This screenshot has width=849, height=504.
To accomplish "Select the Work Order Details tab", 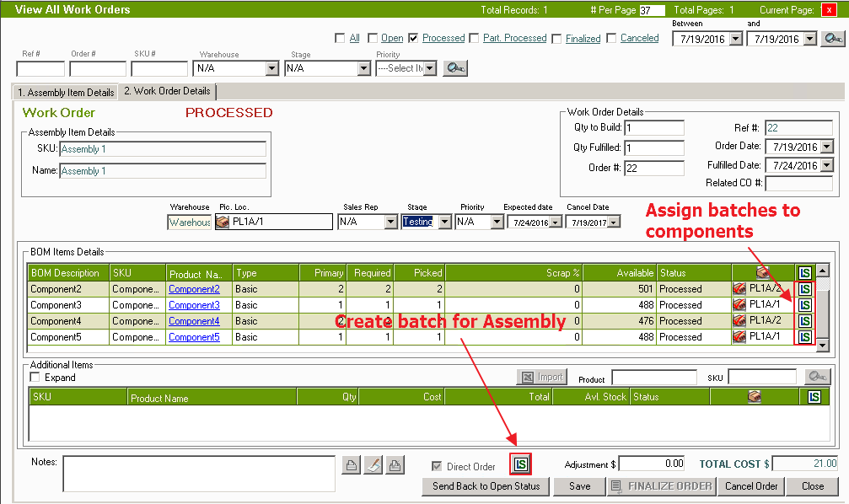I will [167, 91].
